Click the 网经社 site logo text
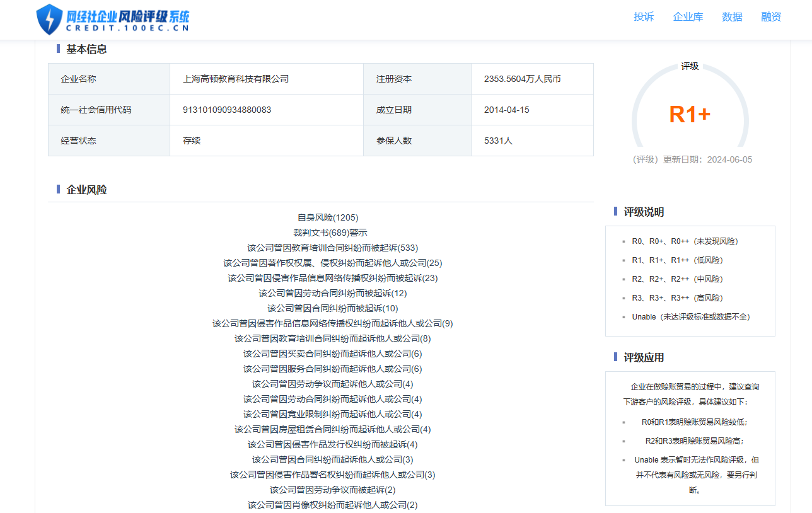Image resolution: width=812 pixels, height=513 pixels. (x=126, y=15)
